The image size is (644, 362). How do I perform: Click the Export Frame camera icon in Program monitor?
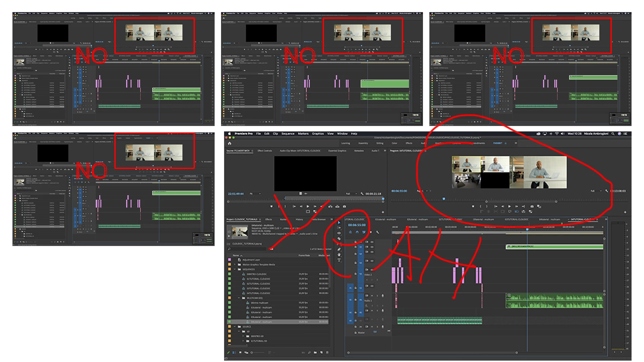coord(532,206)
